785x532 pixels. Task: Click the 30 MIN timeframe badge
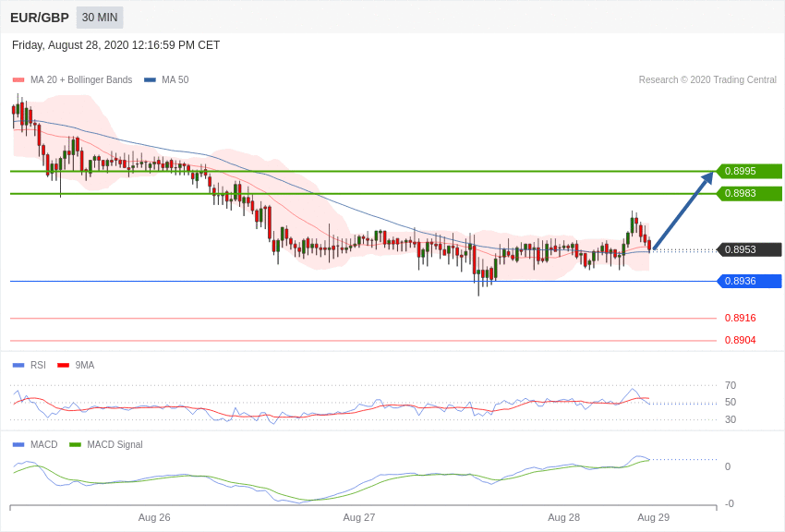tap(100, 18)
